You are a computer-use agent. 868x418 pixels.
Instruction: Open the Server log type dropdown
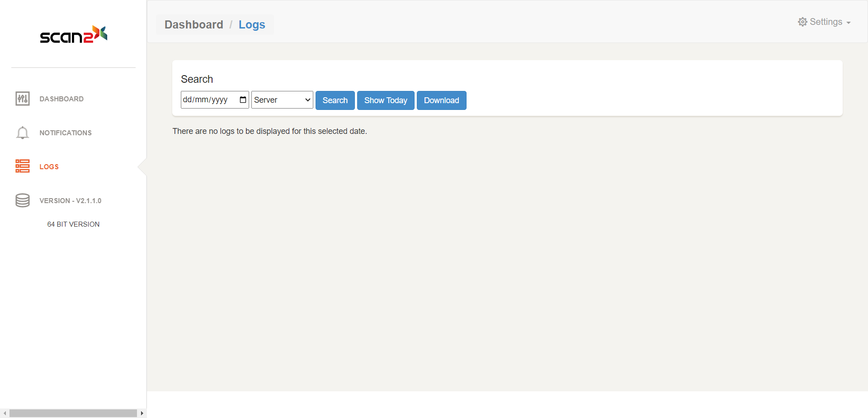(282, 100)
